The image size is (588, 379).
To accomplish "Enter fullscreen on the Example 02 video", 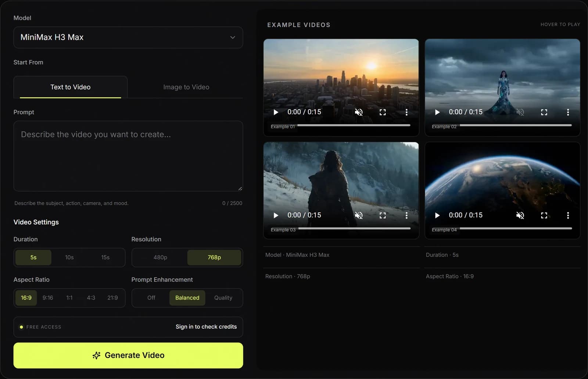I will pyautogui.click(x=544, y=112).
